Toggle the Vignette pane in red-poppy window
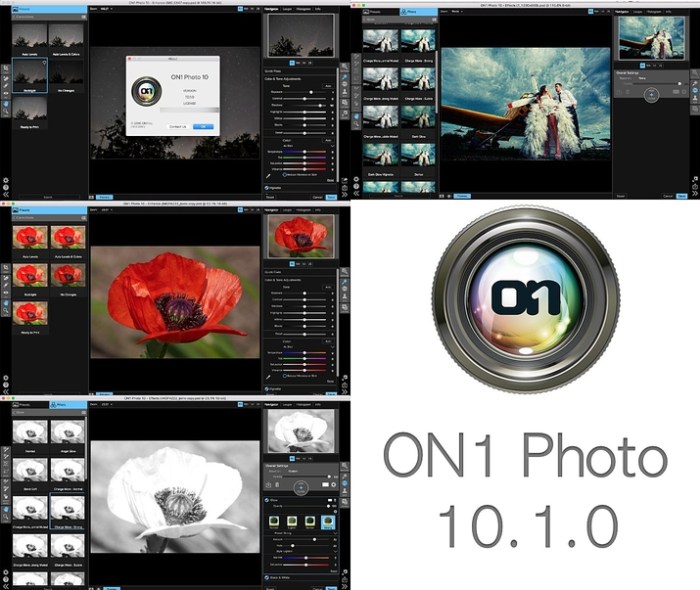Image resolution: width=700 pixels, height=590 pixels. [x=267, y=389]
